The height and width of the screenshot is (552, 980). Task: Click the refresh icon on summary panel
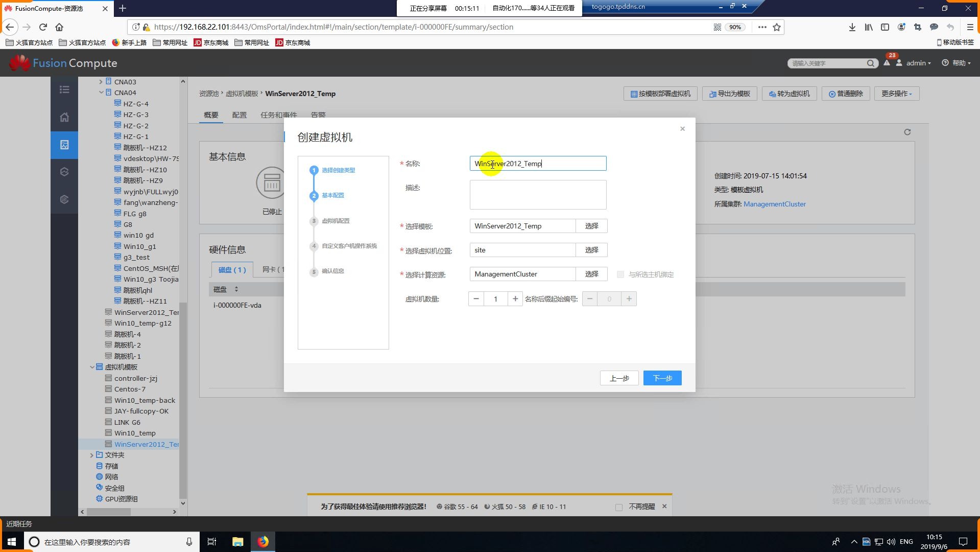(x=907, y=132)
